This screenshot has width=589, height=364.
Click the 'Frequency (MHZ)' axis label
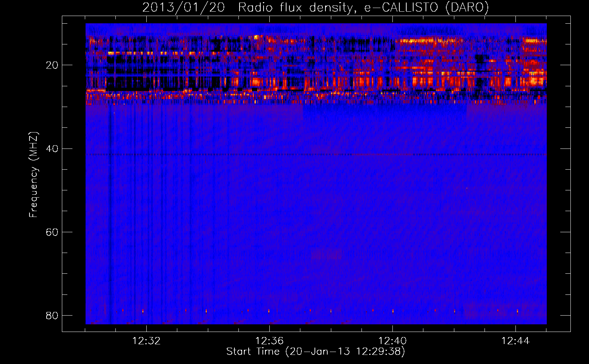click(x=33, y=175)
